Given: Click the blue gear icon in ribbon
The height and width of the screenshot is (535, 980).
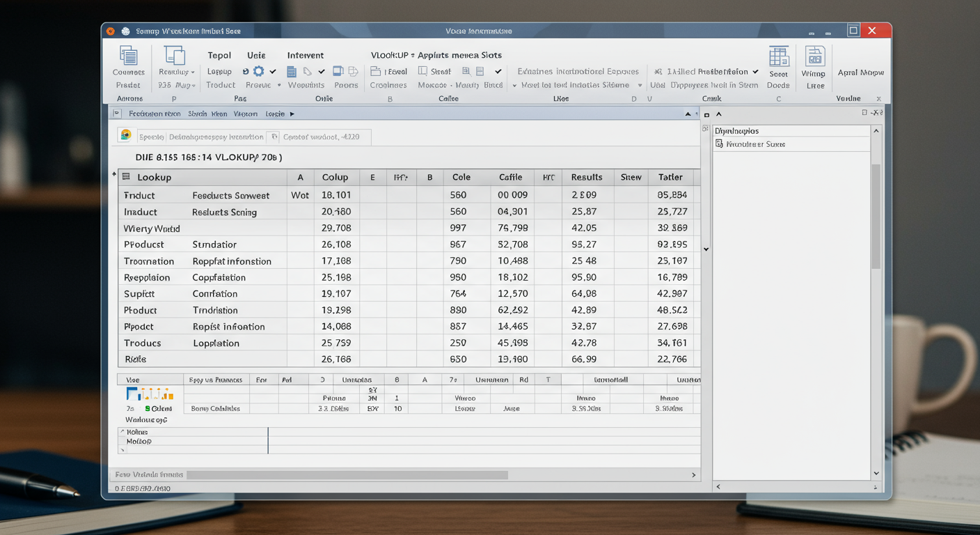Looking at the screenshot, I should click(258, 71).
